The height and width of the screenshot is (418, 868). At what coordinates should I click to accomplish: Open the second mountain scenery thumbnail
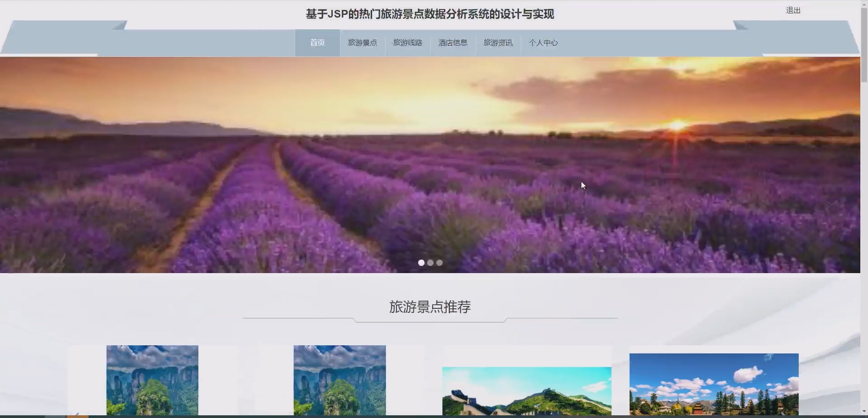tap(339, 380)
